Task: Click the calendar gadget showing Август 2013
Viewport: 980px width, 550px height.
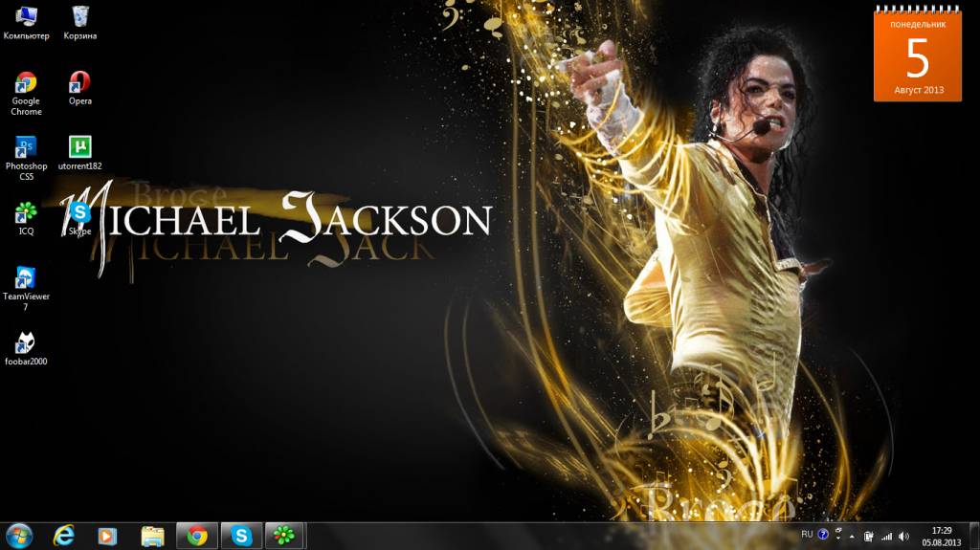Action: [x=917, y=53]
